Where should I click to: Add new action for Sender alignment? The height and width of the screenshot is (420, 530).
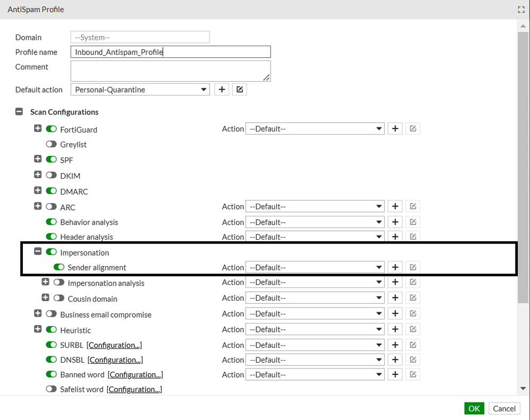pyautogui.click(x=395, y=267)
